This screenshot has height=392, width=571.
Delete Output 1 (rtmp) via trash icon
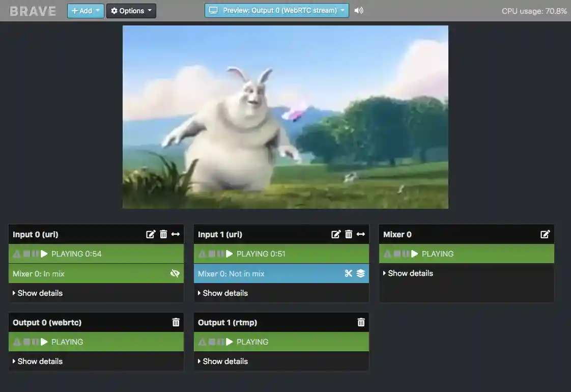pos(361,322)
